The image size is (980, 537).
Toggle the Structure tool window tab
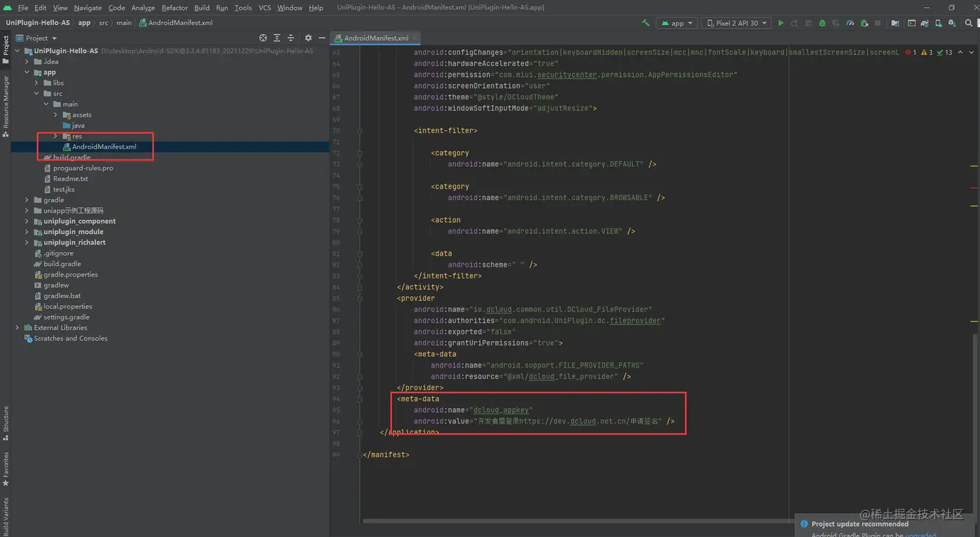pyautogui.click(x=6, y=423)
